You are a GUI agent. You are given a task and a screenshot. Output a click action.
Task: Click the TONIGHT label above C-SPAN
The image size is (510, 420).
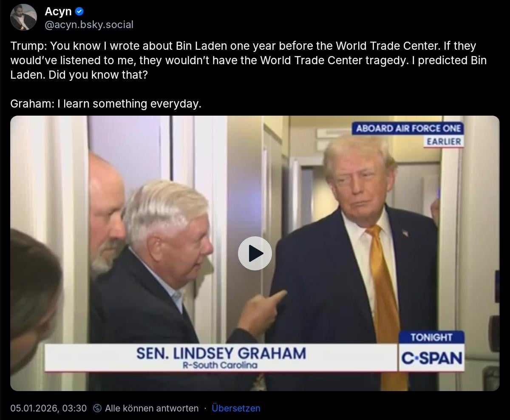pyautogui.click(x=431, y=337)
